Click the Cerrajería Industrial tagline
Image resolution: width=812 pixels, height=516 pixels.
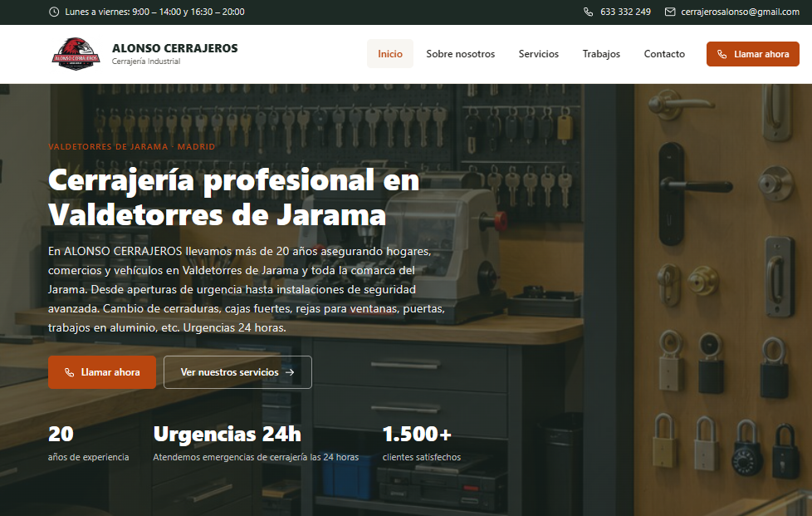click(x=146, y=61)
